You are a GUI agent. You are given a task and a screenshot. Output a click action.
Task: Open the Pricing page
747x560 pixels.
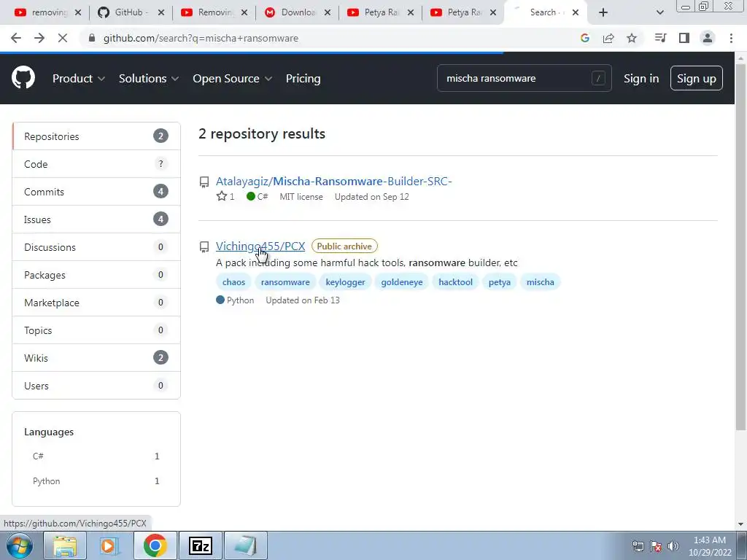303,79
